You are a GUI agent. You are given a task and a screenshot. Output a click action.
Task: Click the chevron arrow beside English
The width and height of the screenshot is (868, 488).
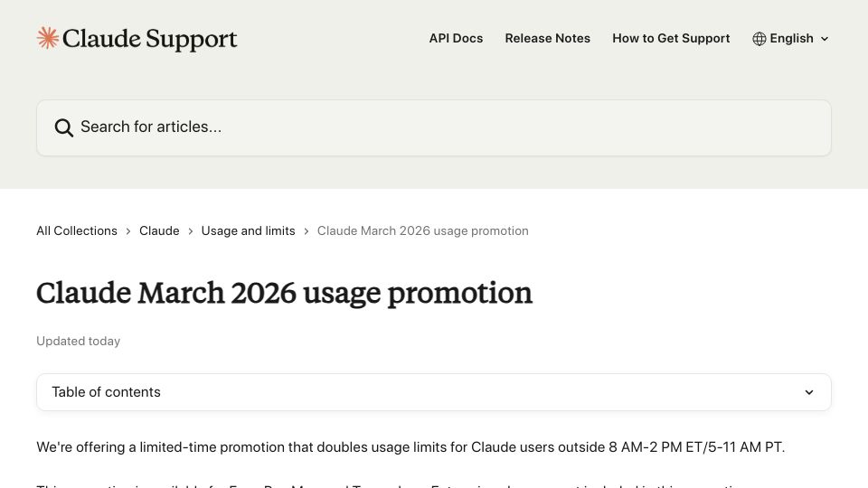coord(825,39)
